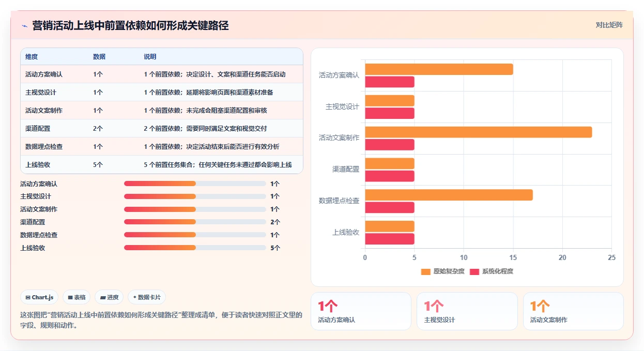The height and width of the screenshot is (351, 644).
Task: Click the orange 活动方案确认 bar in chart
Action: point(439,69)
